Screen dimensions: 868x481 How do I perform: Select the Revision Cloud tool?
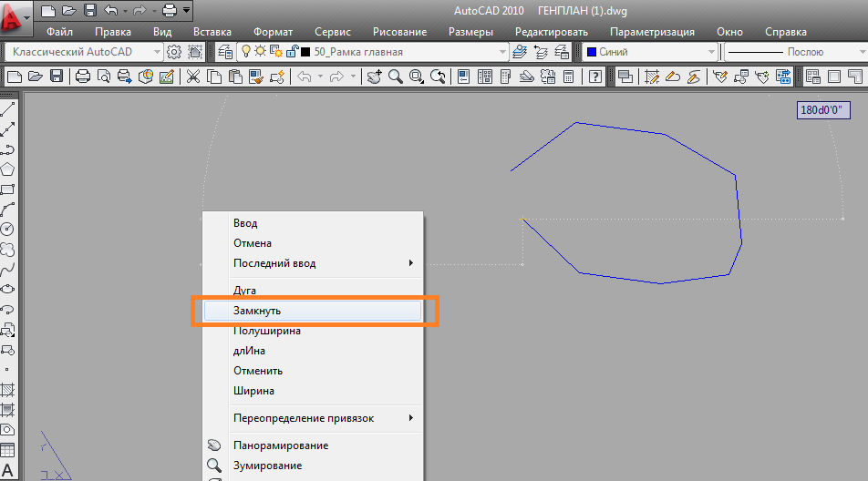[x=7, y=250]
